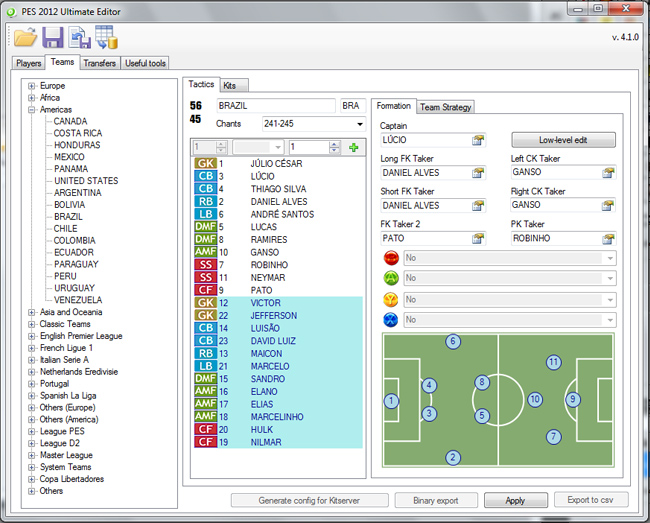Expand the Africa tree node

tap(32, 98)
